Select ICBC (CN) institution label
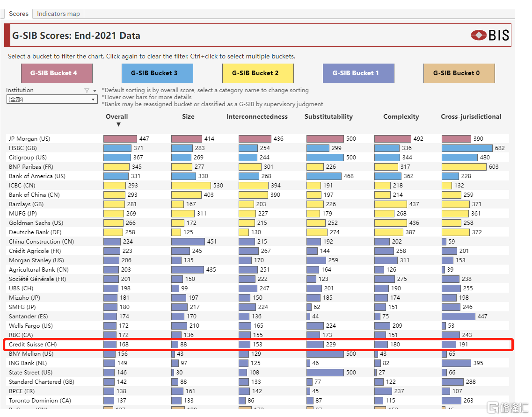The width and height of the screenshot is (532, 417). click(x=22, y=186)
